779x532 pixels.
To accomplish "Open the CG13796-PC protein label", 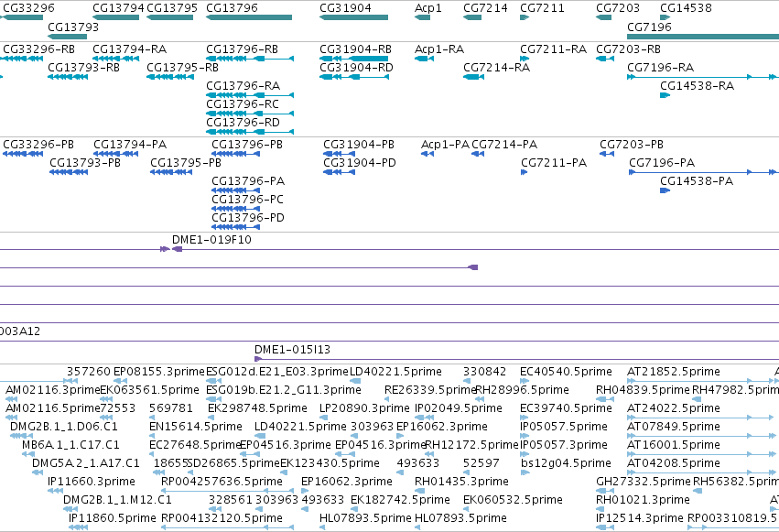I will (247, 200).
